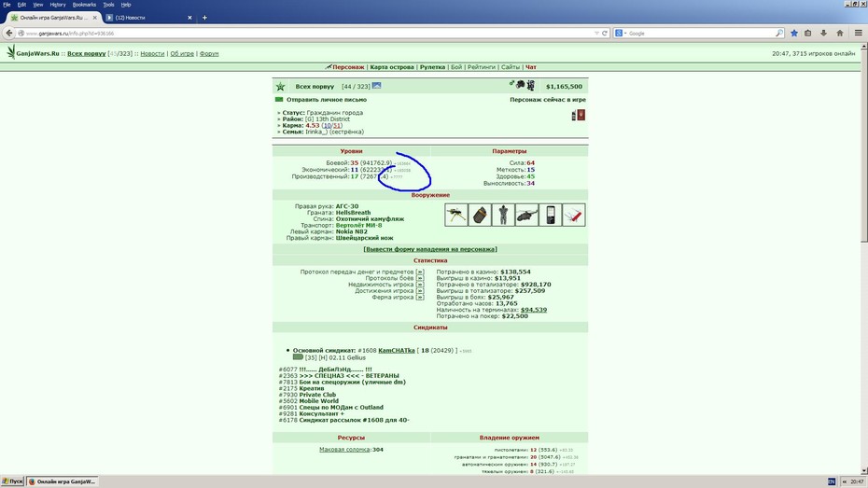This screenshot has height=488, width=868.
Task: Click the $94,539 terminal cash link
Action: (x=534, y=310)
